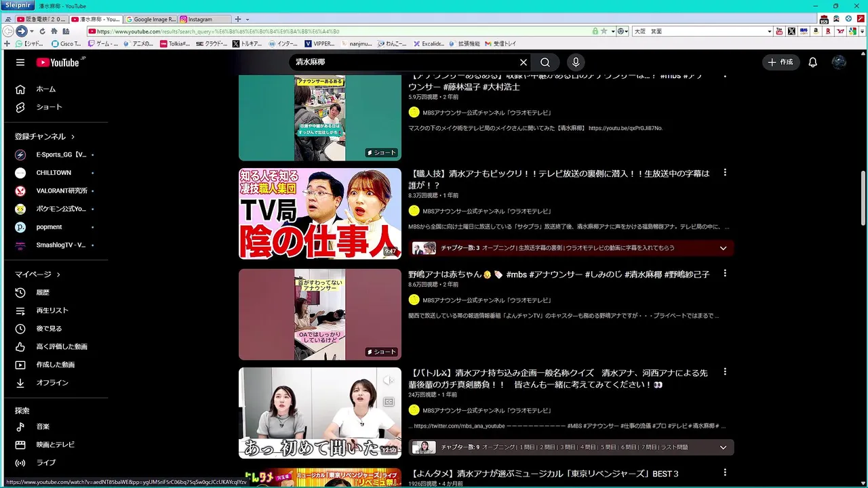
Task: Open more options for バトル清水アナ video
Action: 725,372
